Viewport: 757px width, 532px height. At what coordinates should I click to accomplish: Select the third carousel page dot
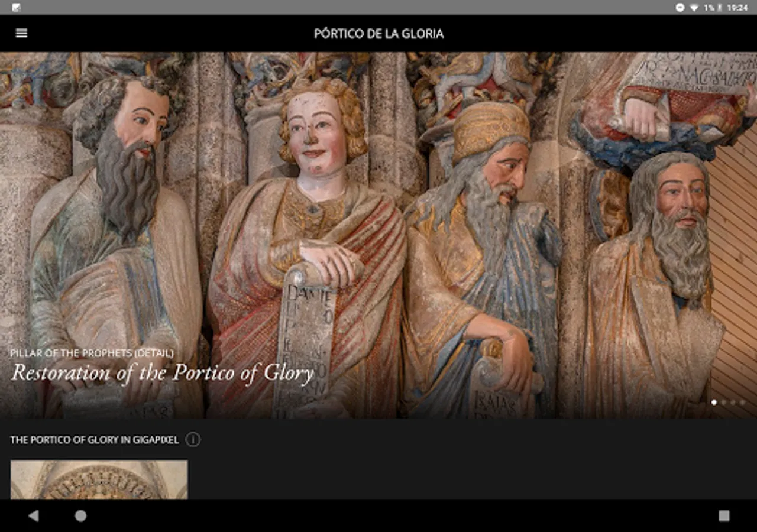tap(733, 402)
